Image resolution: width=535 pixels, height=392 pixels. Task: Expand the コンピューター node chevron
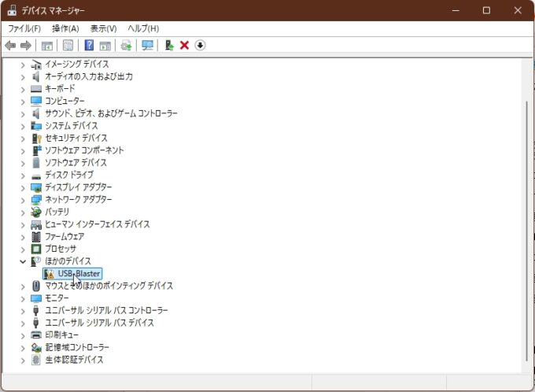(23, 102)
